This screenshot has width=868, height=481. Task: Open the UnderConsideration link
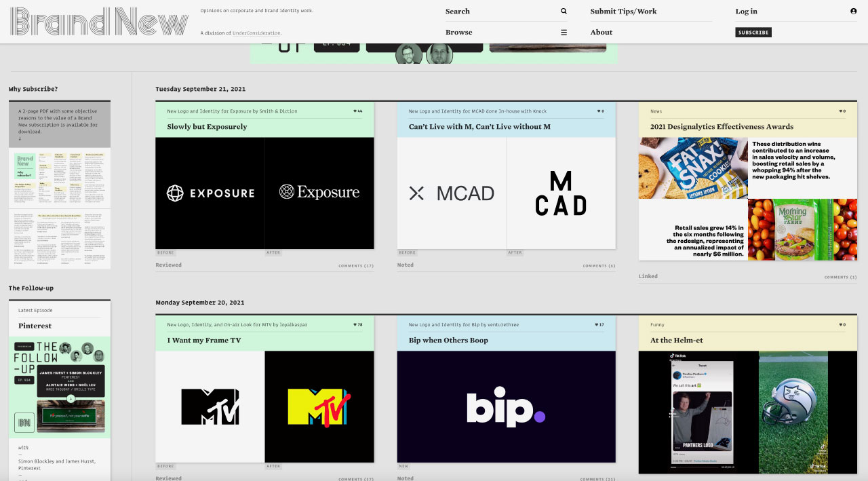tap(256, 33)
